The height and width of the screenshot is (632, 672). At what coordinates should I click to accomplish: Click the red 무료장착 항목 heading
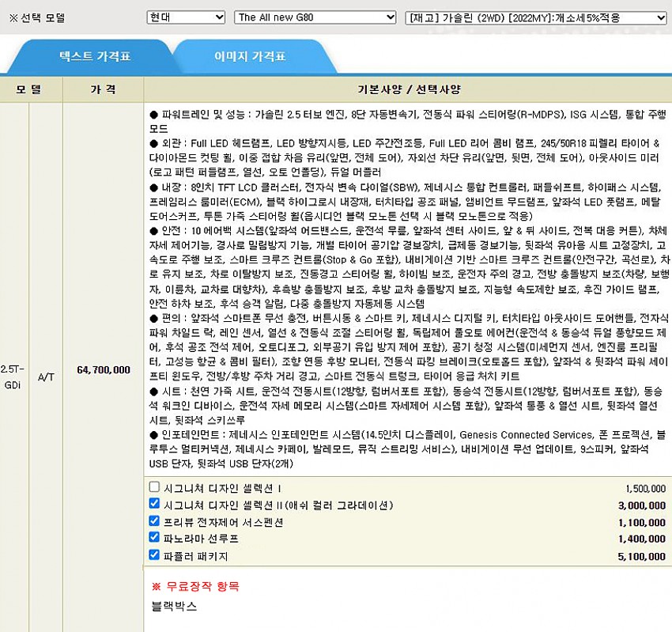[194, 586]
